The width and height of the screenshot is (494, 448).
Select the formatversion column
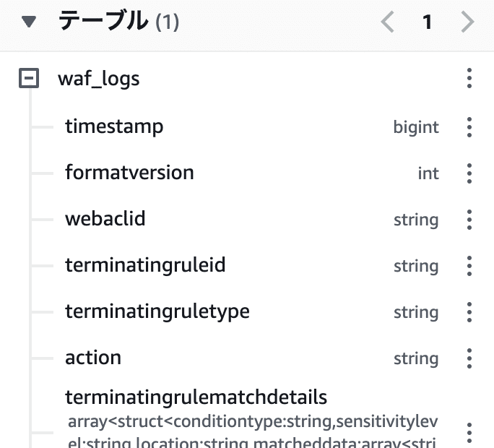point(129,173)
